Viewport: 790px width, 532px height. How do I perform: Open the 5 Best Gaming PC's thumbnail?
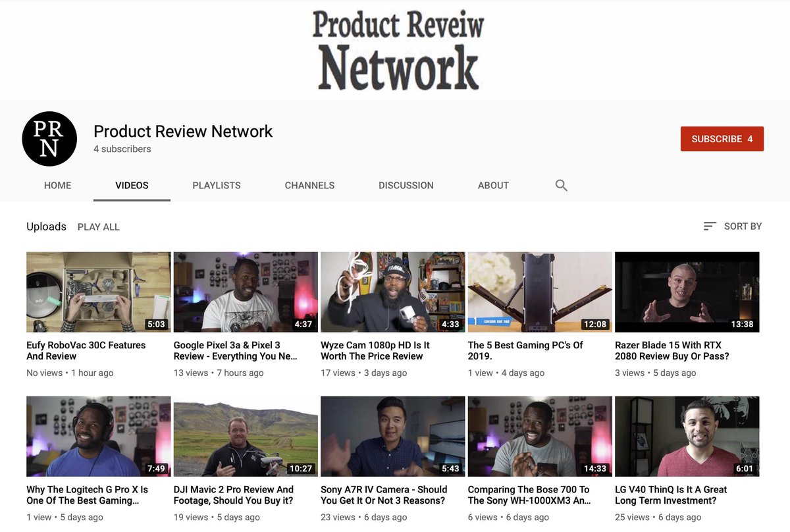pos(540,292)
